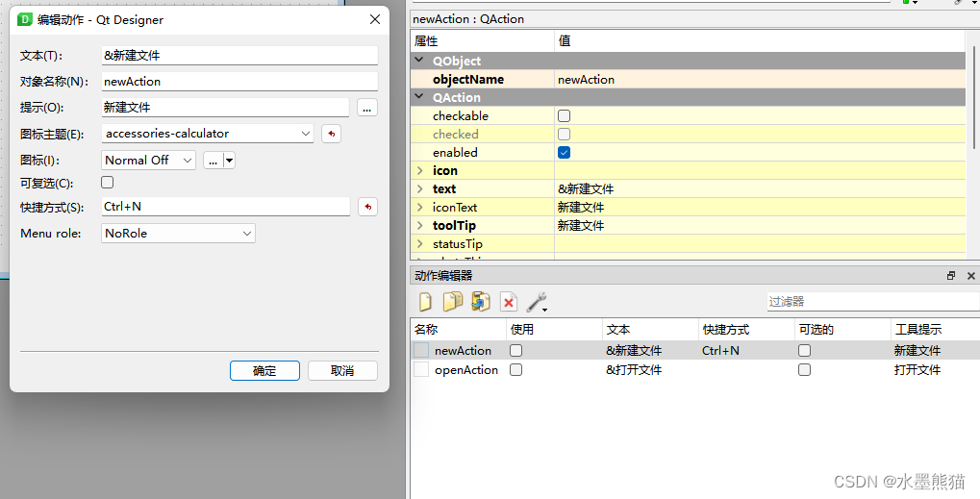Toggle the checkable property checkbox
This screenshot has height=499, width=980.
click(x=564, y=115)
